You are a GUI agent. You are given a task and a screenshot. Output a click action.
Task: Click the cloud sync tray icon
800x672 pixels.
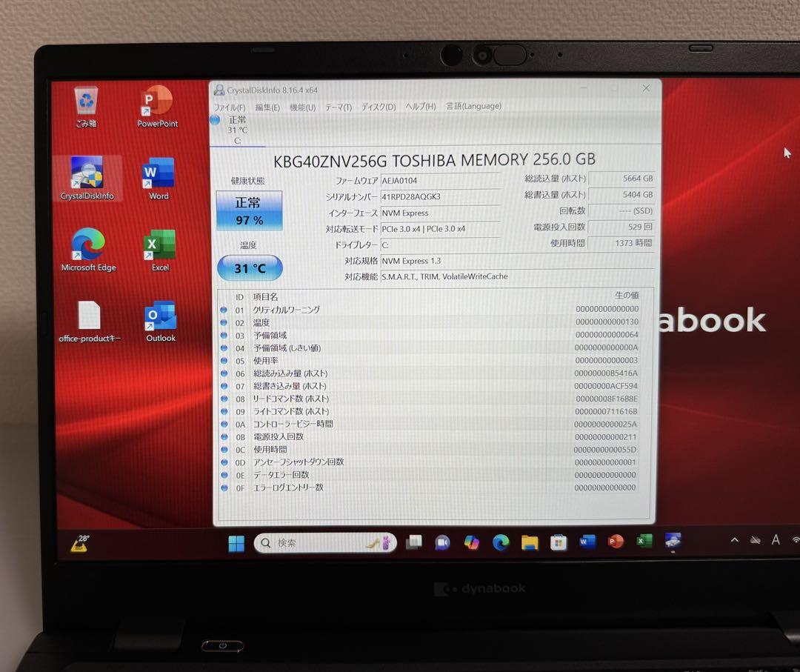[756, 540]
